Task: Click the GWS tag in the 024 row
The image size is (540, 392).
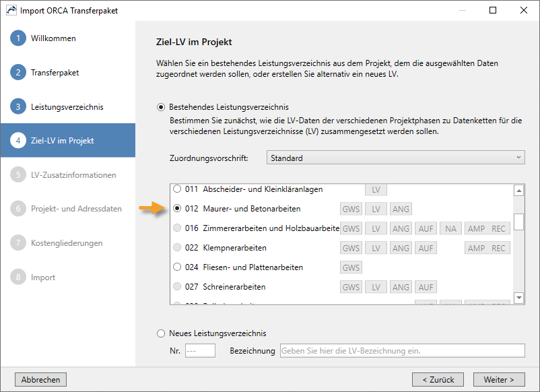Action: [351, 267]
